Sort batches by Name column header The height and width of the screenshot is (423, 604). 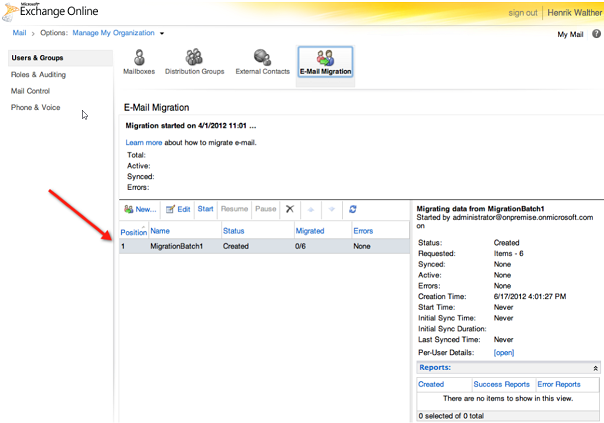pyautogui.click(x=160, y=231)
